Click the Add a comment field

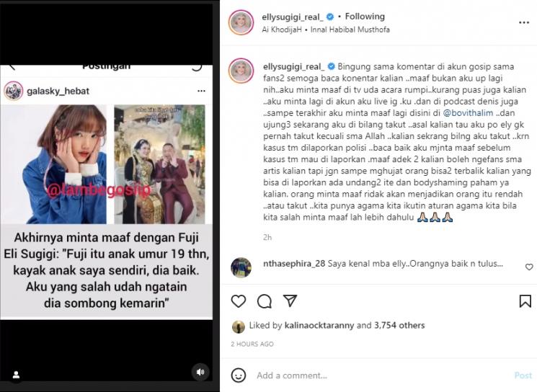(x=382, y=375)
